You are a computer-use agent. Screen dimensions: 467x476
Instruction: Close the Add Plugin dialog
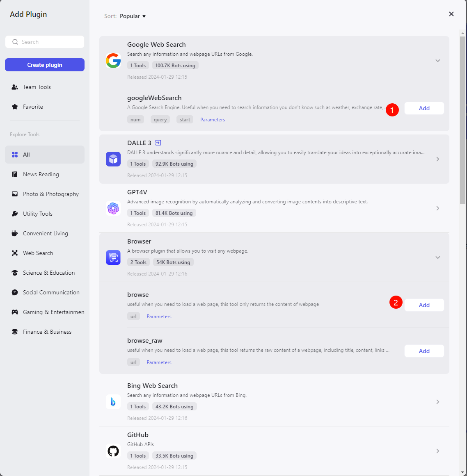click(x=451, y=14)
